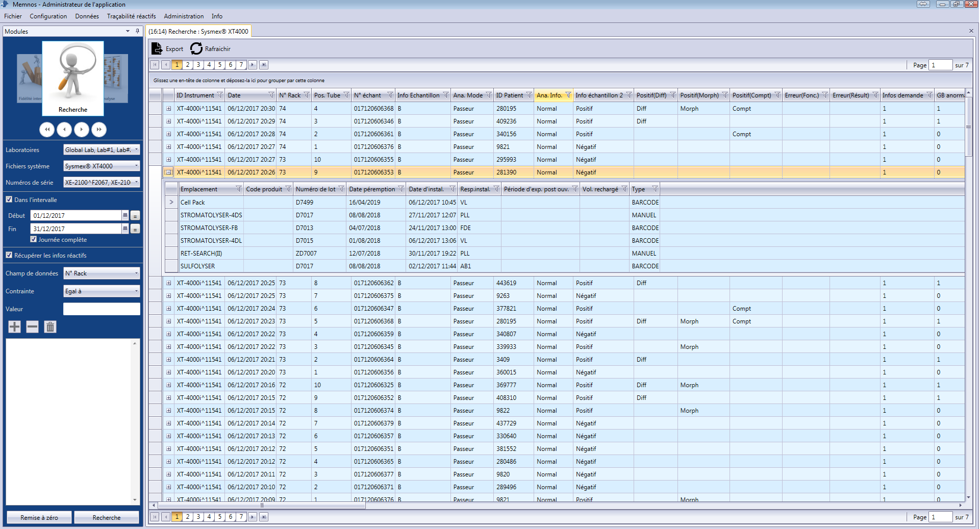Add a filter criterion with plus icon
The image size is (980, 529).
coord(15,327)
